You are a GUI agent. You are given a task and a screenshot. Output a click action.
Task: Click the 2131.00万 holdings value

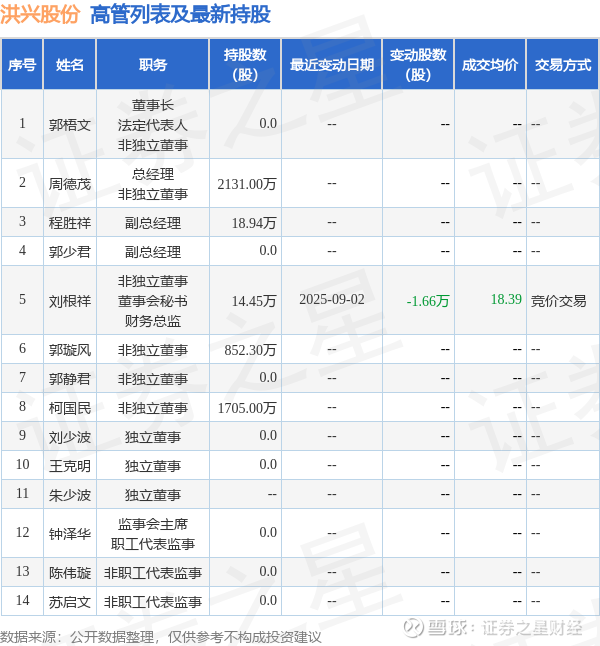point(247,184)
